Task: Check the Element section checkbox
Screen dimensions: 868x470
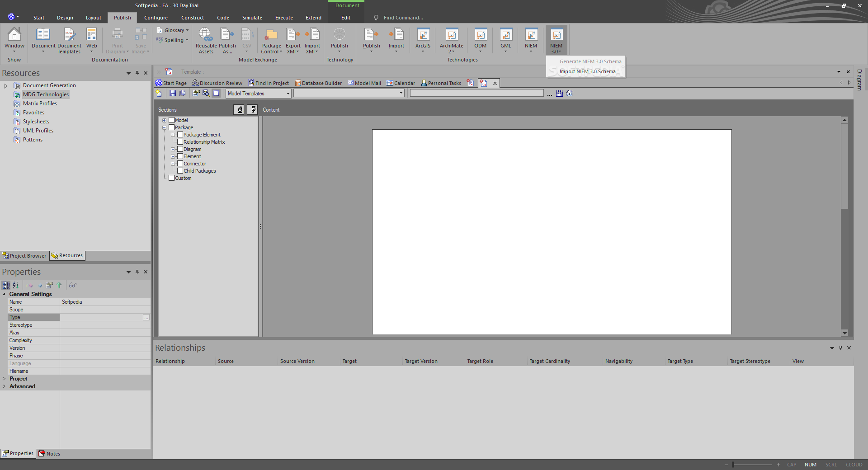Action: click(x=180, y=156)
